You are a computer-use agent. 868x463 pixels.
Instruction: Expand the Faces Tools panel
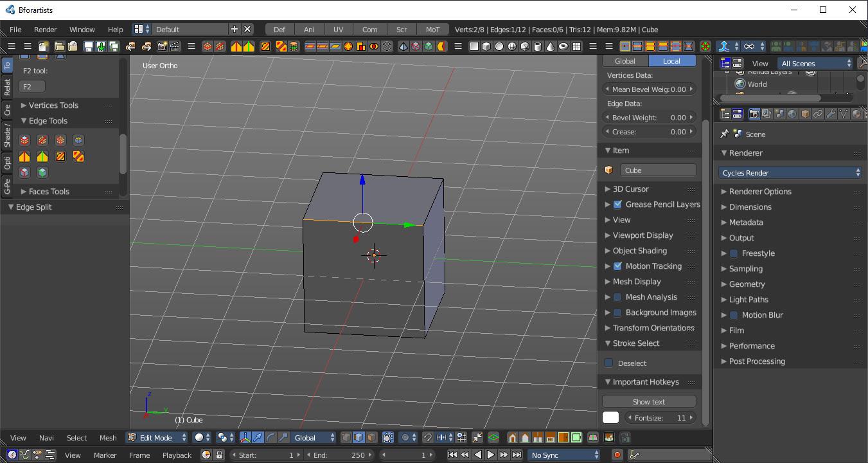49,192
